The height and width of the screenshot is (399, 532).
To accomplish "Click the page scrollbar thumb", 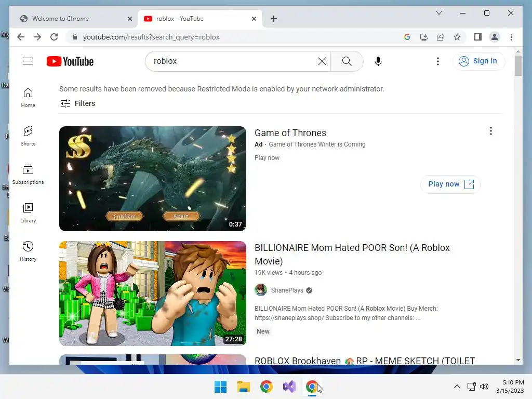I will point(518,65).
